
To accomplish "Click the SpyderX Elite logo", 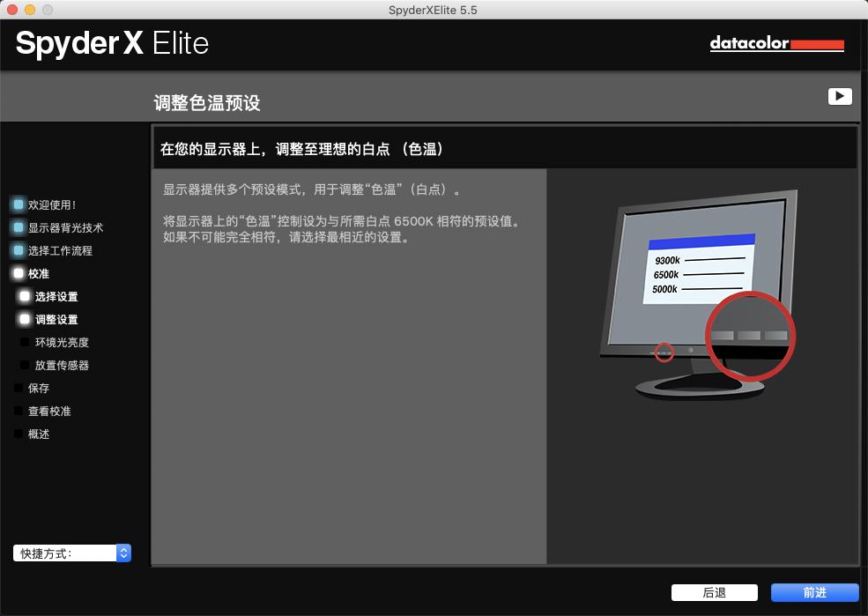I will (113, 44).
